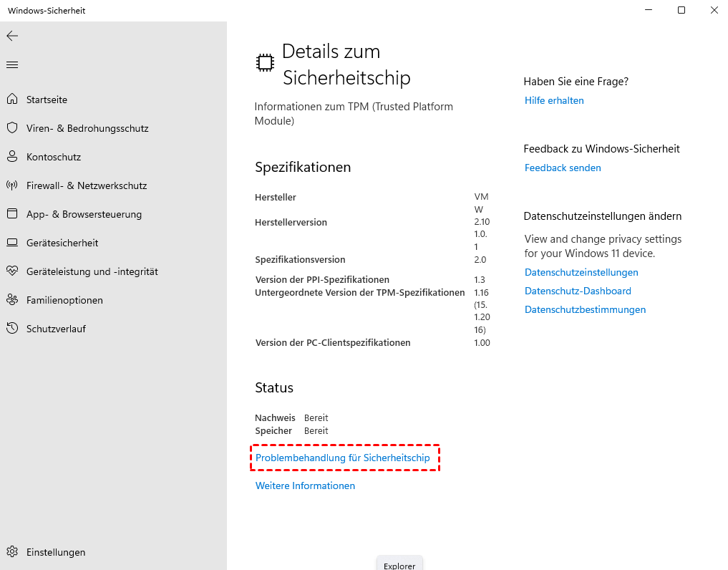Screen dimensions: 728x570
Task: Click the window icon for App- & Browsersteuerung
Action: click(x=12, y=213)
